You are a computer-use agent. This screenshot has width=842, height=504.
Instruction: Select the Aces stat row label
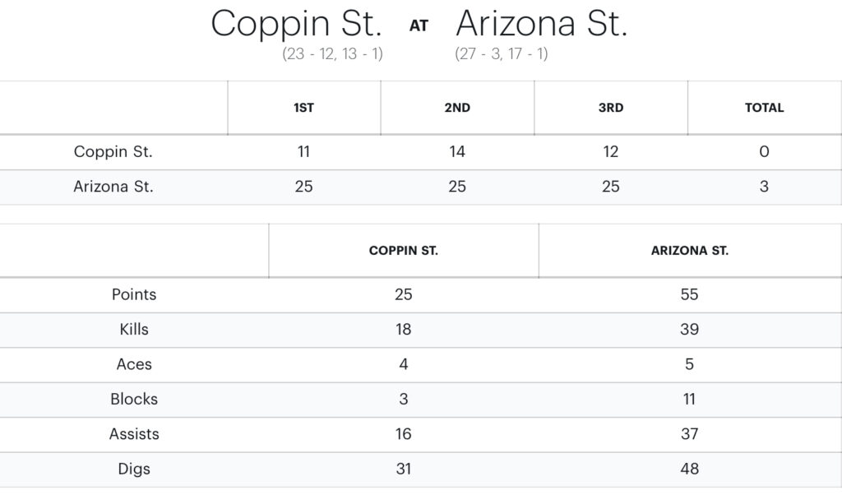pyautogui.click(x=134, y=364)
